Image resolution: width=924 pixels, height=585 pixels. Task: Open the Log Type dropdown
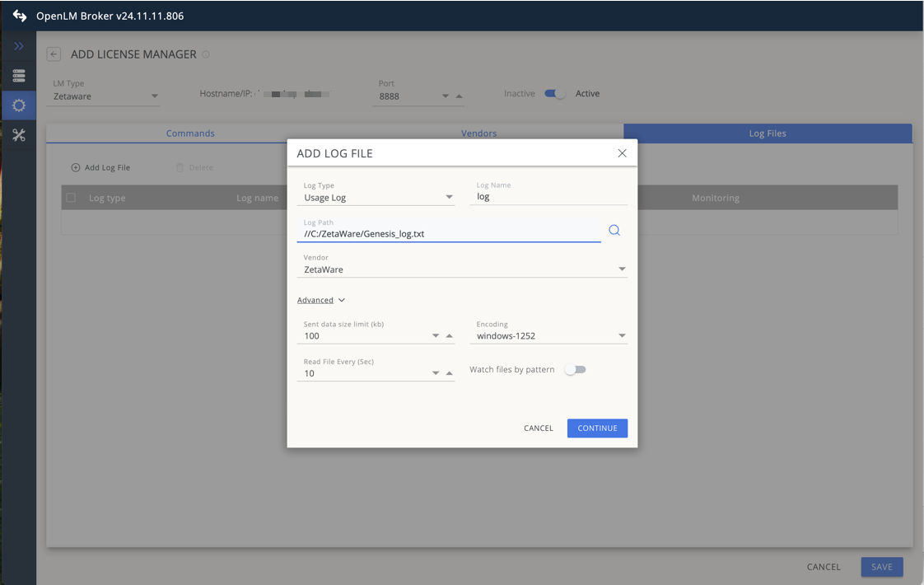449,197
